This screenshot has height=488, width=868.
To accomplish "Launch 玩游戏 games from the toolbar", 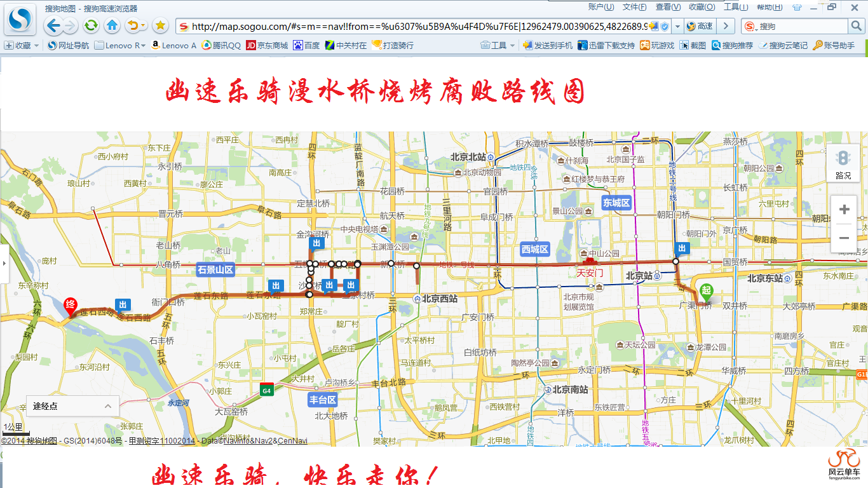I will (643, 45).
